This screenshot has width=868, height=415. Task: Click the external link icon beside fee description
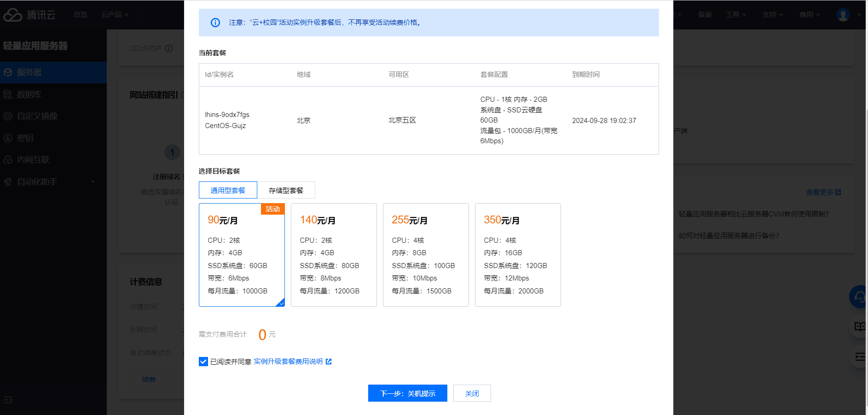point(329,362)
